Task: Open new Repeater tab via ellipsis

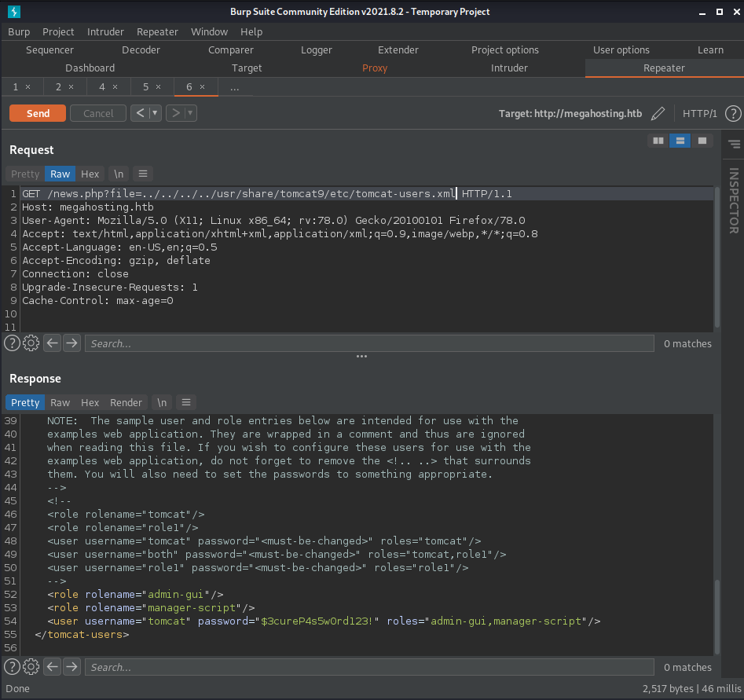Action: (x=234, y=87)
